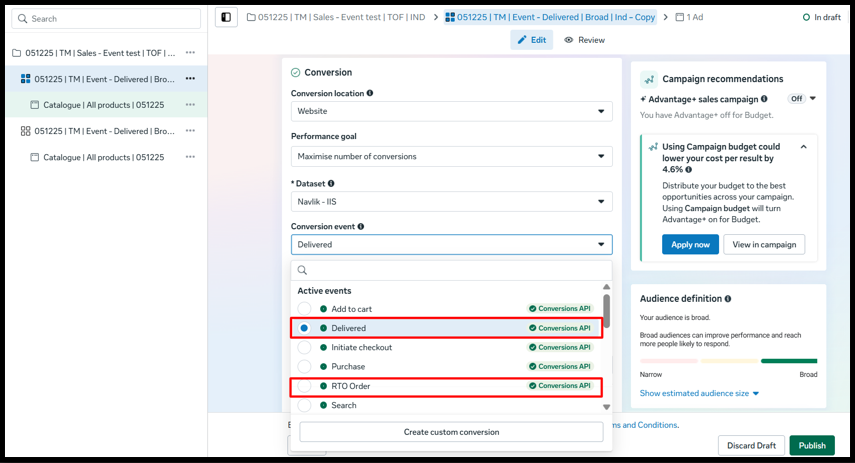Click the Conversion location info icon

[370, 93]
